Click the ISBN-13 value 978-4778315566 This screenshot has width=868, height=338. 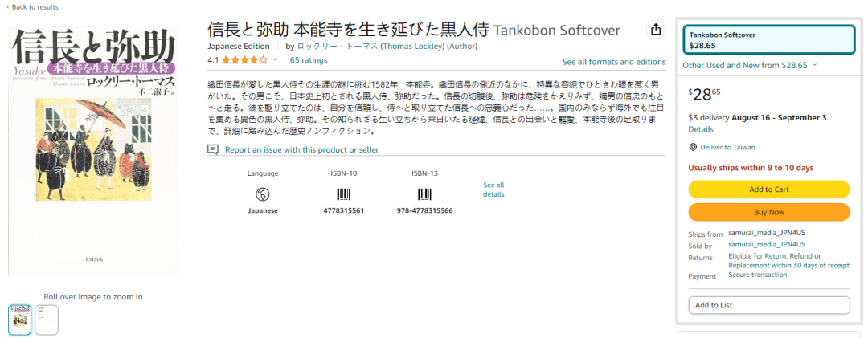424,211
